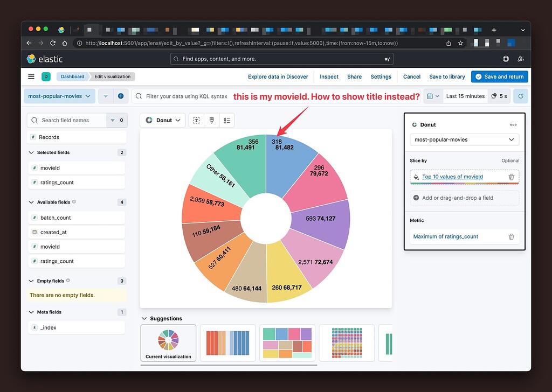The width and height of the screenshot is (552, 392).
Task: Open Explore data in Discover
Action: tap(278, 76)
